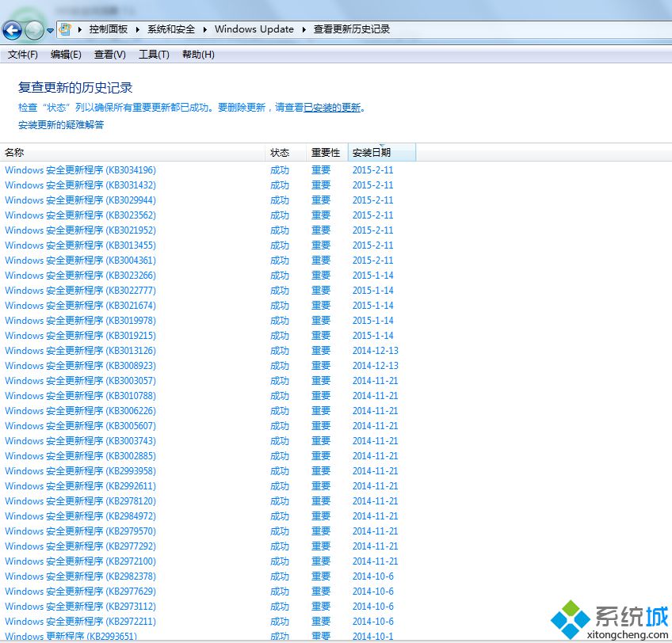
Task: Expand the arrow after Windows Update breadcrumb
Action: tap(304, 29)
